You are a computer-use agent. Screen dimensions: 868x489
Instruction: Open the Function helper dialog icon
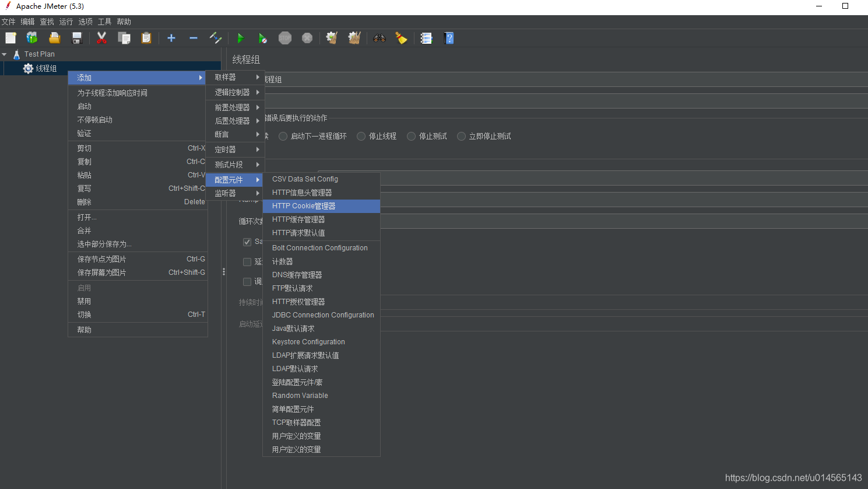point(427,38)
